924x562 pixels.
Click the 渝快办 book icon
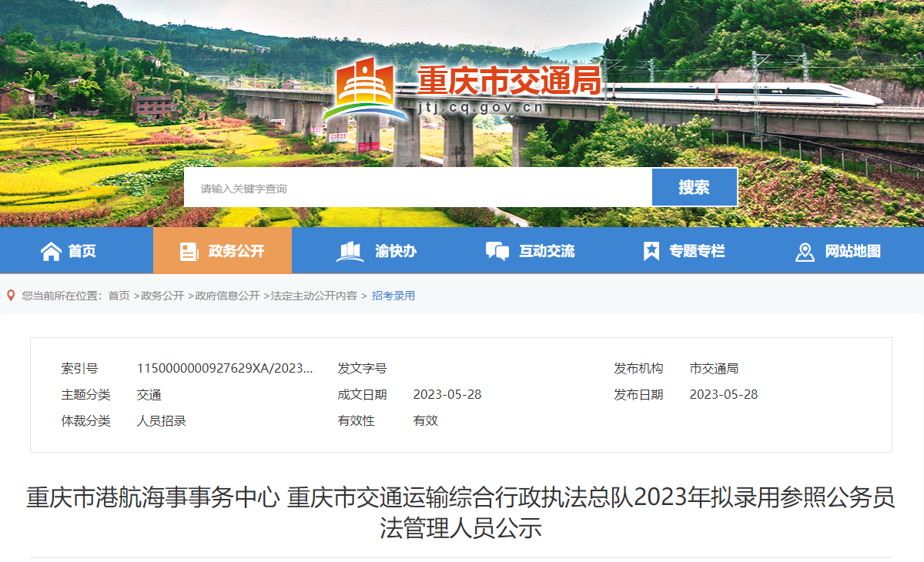[350, 251]
